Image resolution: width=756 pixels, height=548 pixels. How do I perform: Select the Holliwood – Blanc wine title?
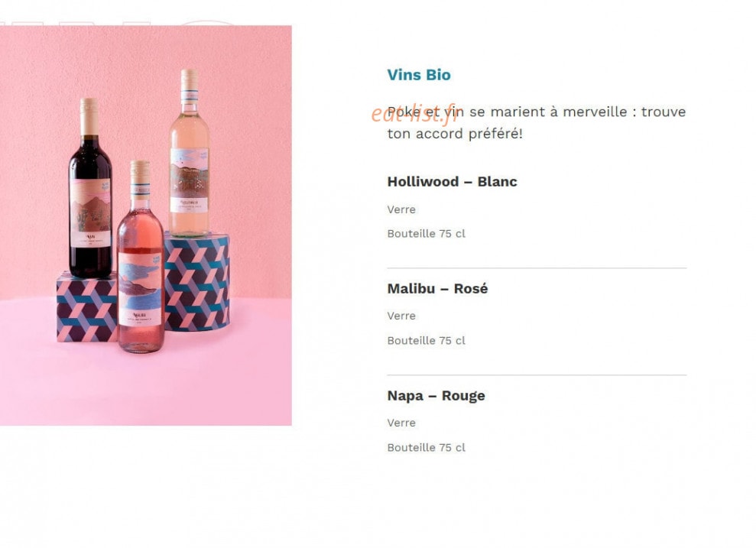(x=452, y=182)
